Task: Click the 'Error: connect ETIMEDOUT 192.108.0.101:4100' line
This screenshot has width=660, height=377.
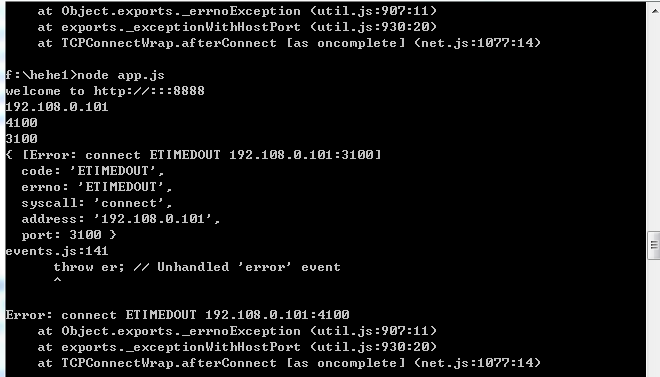Action: [177, 315]
